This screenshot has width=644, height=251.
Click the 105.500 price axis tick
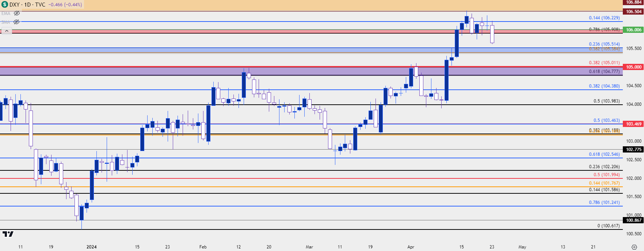point(633,49)
